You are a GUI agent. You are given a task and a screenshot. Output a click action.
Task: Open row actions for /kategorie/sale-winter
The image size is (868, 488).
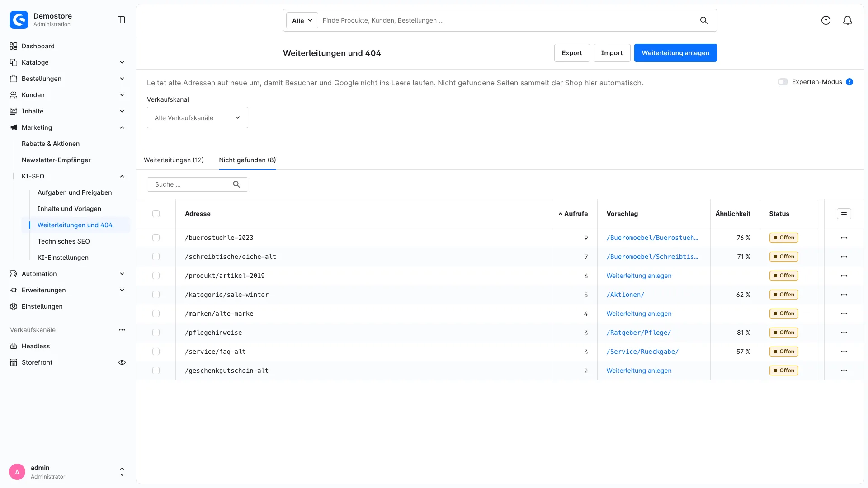tap(844, 295)
